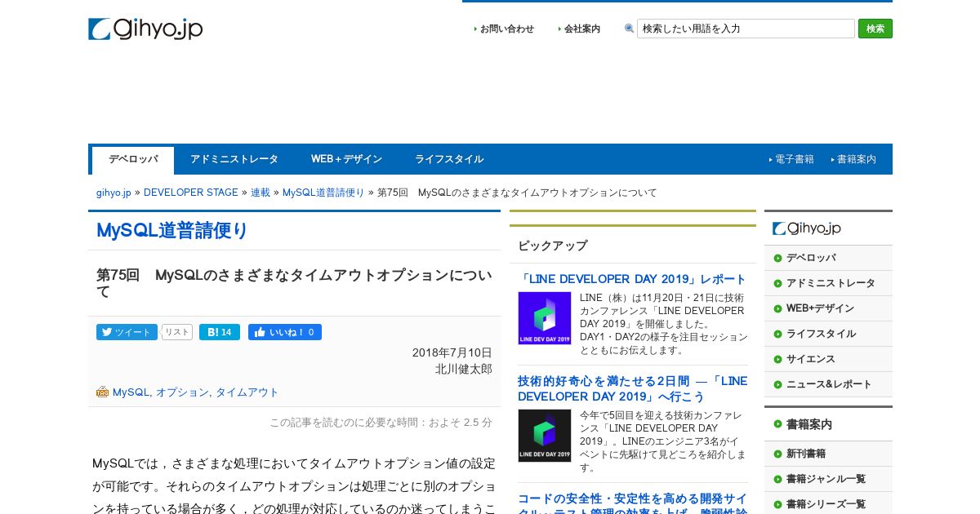This screenshot has width=980, height=514.
Task: Click the Hatena bookmark B! 14 button
Action: (x=220, y=332)
